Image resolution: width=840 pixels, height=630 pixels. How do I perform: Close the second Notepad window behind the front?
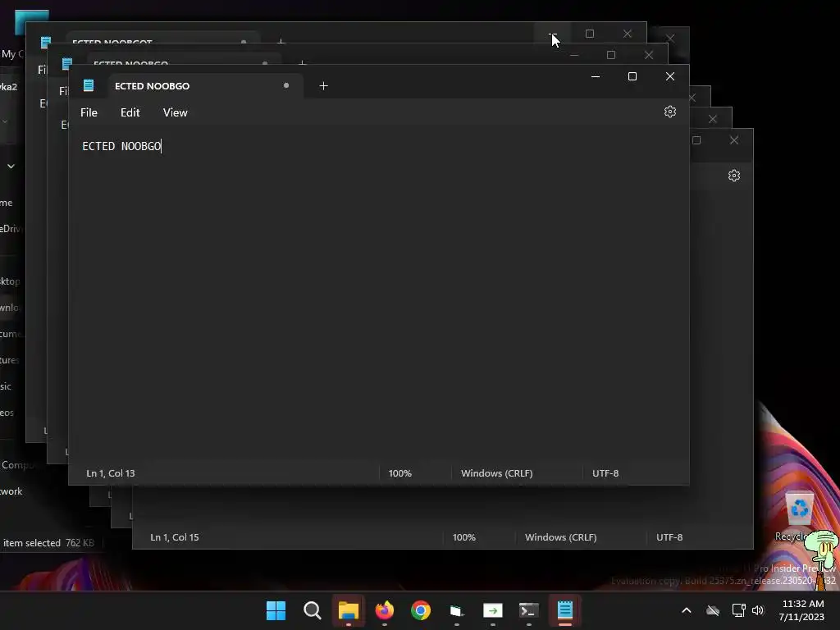coord(649,55)
